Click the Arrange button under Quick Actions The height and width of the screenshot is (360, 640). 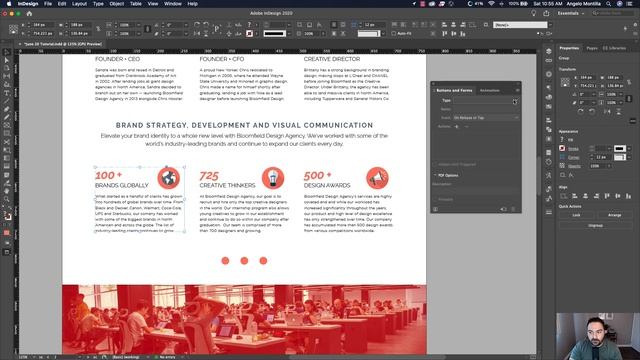[x=614, y=215]
